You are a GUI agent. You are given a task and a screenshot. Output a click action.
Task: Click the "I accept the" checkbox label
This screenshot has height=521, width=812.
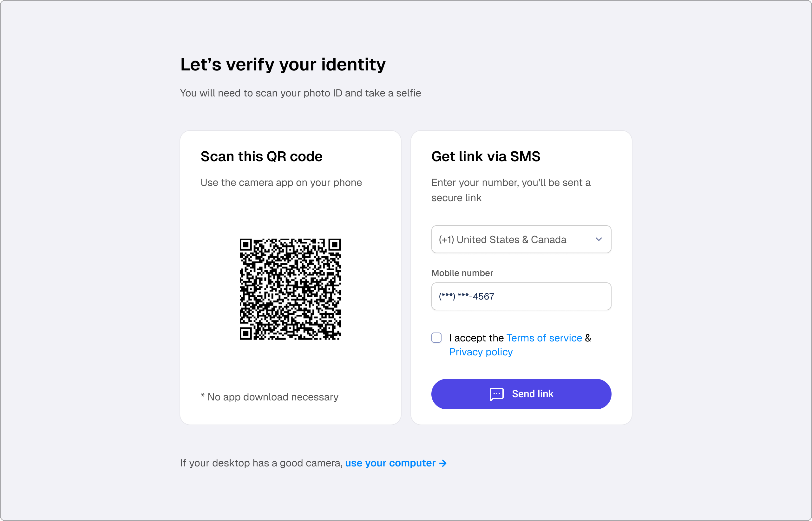click(476, 338)
